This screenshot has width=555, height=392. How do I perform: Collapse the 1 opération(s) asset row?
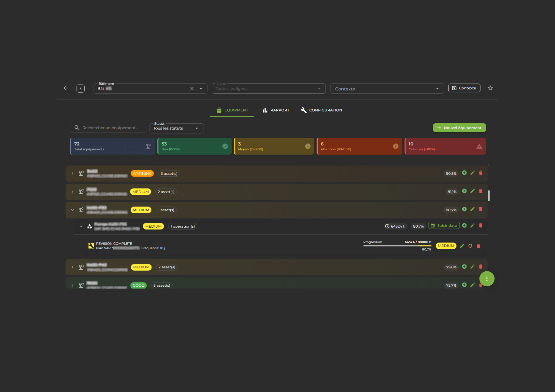[x=81, y=226]
